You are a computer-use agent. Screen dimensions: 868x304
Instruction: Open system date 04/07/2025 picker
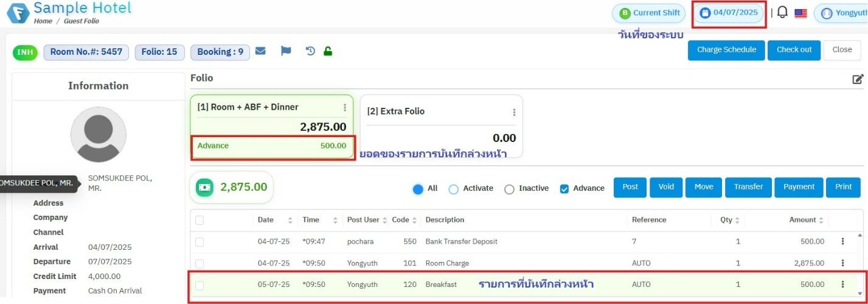(729, 13)
